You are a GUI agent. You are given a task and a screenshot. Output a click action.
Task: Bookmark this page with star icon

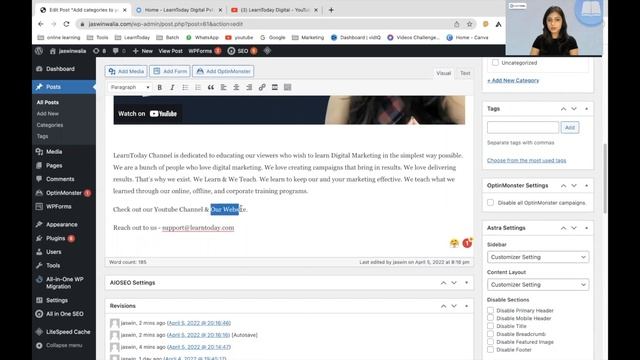pyautogui.click(x=469, y=24)
